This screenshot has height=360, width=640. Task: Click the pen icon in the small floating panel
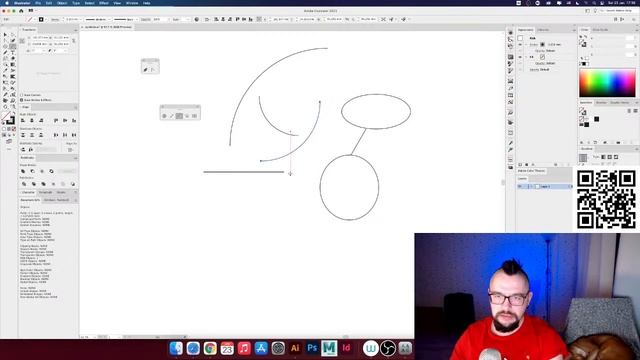click(x=145, y=70)
